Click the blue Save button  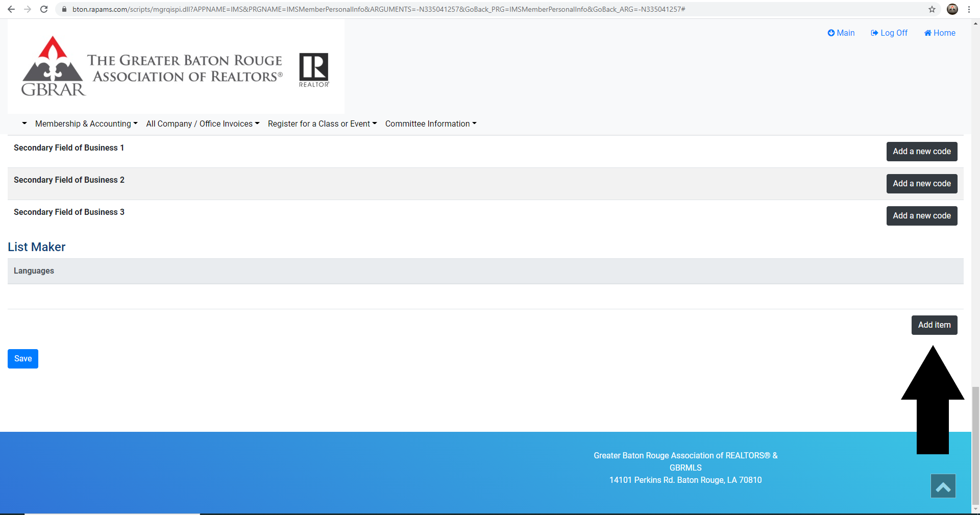pyautogui.click(x=23, y=359)
